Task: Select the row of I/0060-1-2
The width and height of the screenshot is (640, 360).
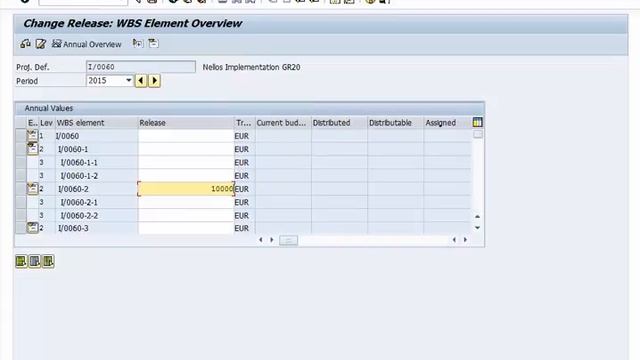Action: (20, 176)
